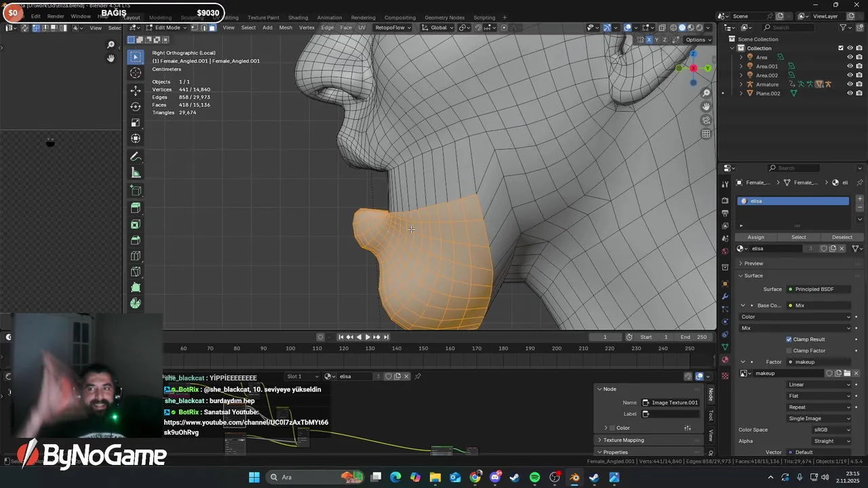Viewport: 868px width, 488px height.
Task: Unlink the elisa material with X
Action: click(x=842, y=249)
